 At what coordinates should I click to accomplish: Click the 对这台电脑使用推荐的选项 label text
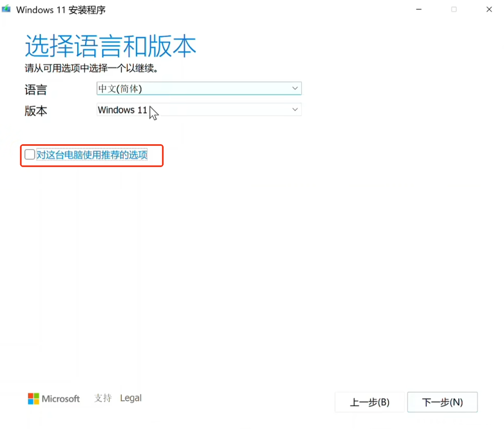click(x=92, y=155)
